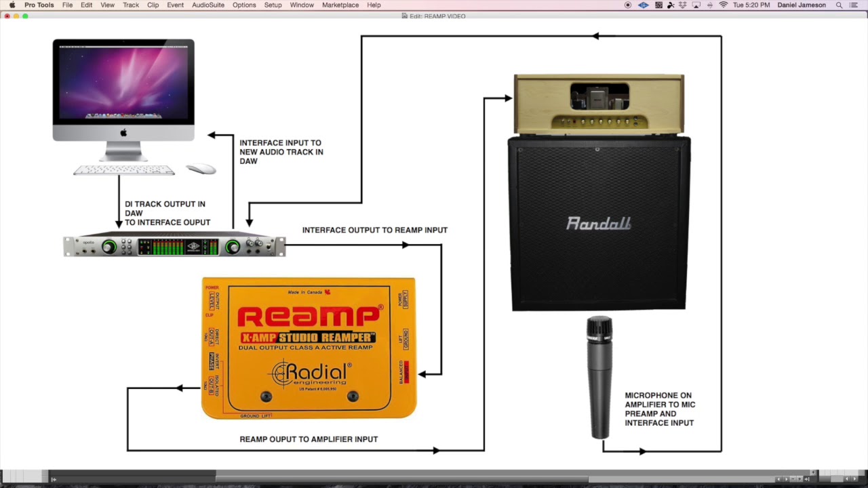Close the Edit window with red button

[x=7, y=16]
